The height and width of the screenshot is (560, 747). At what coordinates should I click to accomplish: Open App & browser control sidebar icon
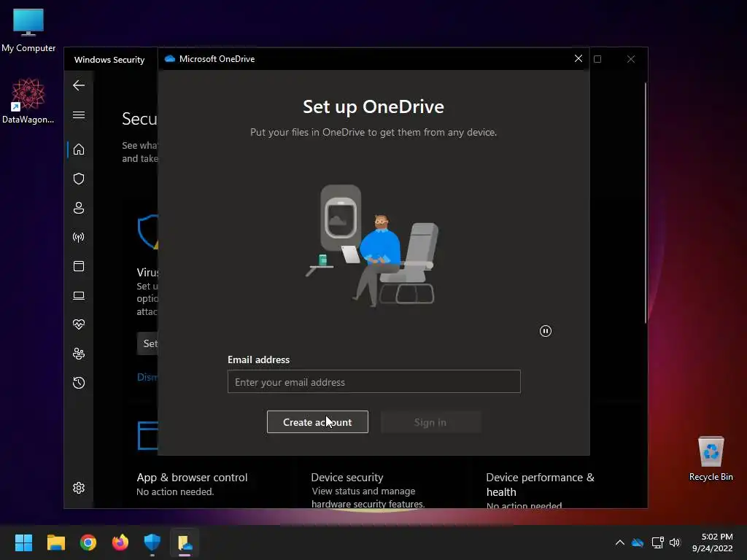[x=79, y=266]
